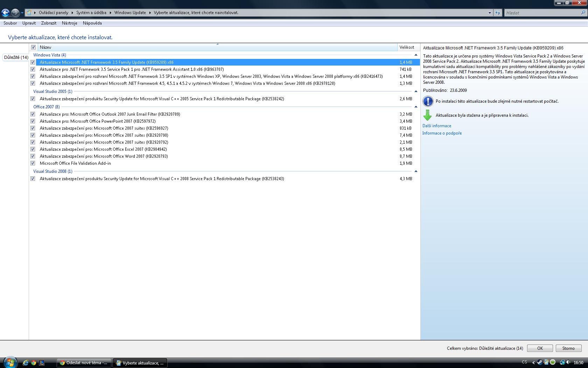Uncheck the Visual C++ 2008 KB2538243 update
588x368 pixels.
33,179
